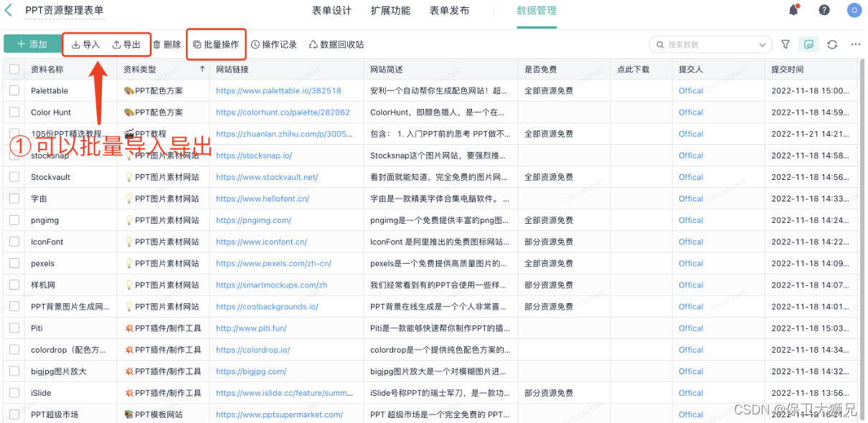868x423 pixels.
Task: Open the palettable.io link
Action: (x=278, y=91)
